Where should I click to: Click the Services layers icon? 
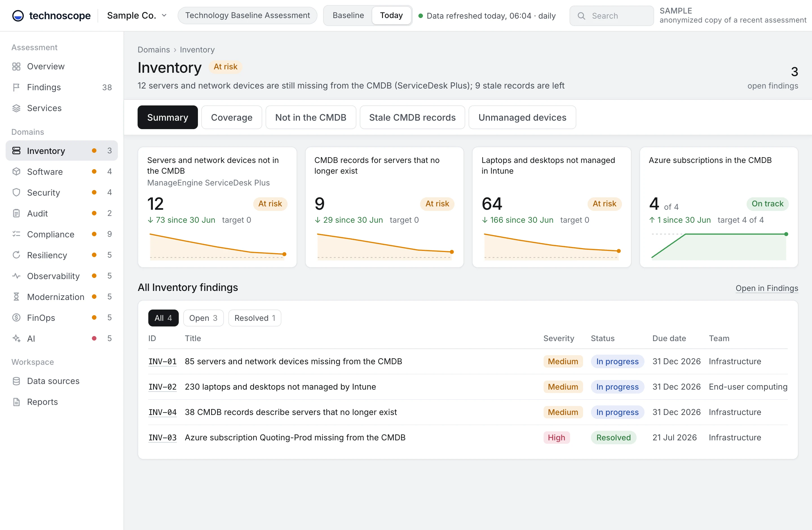16,108
